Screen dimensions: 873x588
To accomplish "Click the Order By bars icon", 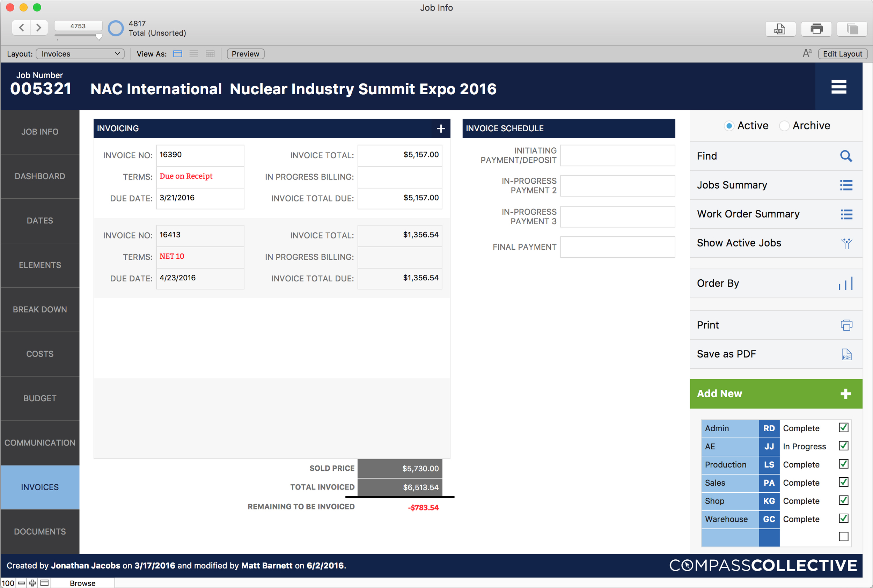I will tap(845, 284).
